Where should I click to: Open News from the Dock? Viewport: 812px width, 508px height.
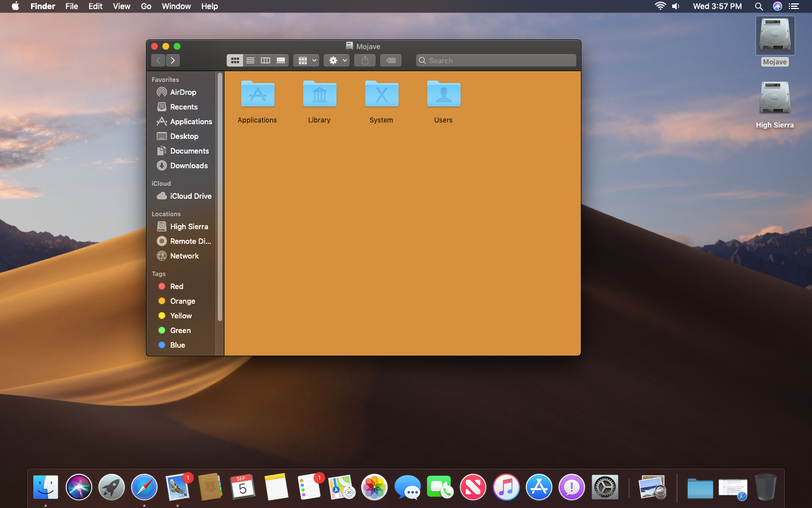(473, 487)
